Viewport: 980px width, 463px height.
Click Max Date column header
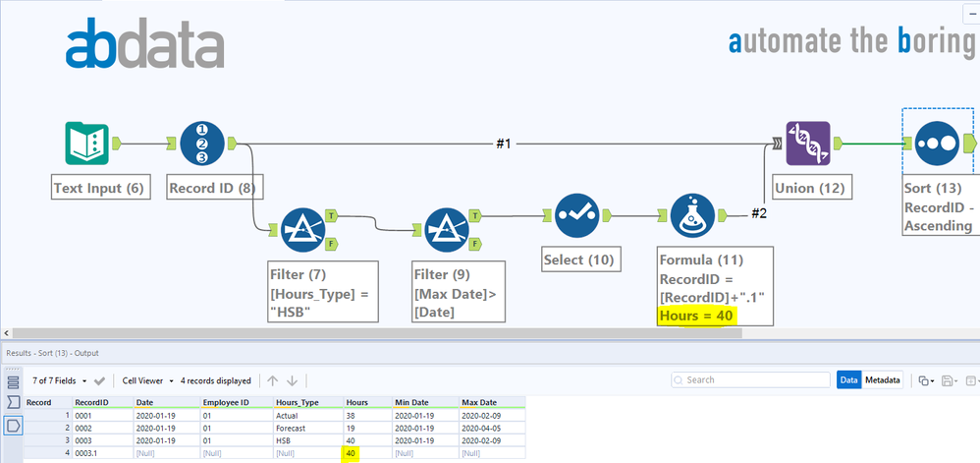(x=492, y=402)
